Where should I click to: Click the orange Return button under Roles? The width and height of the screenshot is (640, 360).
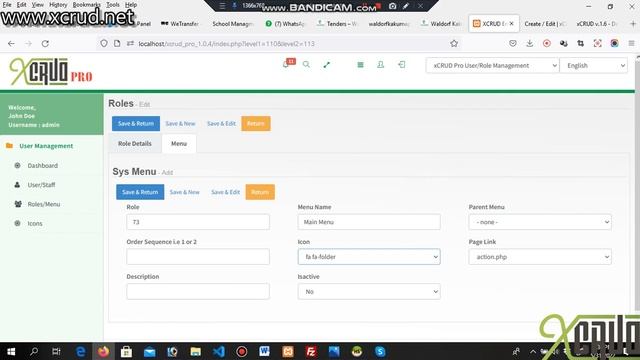point(256,123)
